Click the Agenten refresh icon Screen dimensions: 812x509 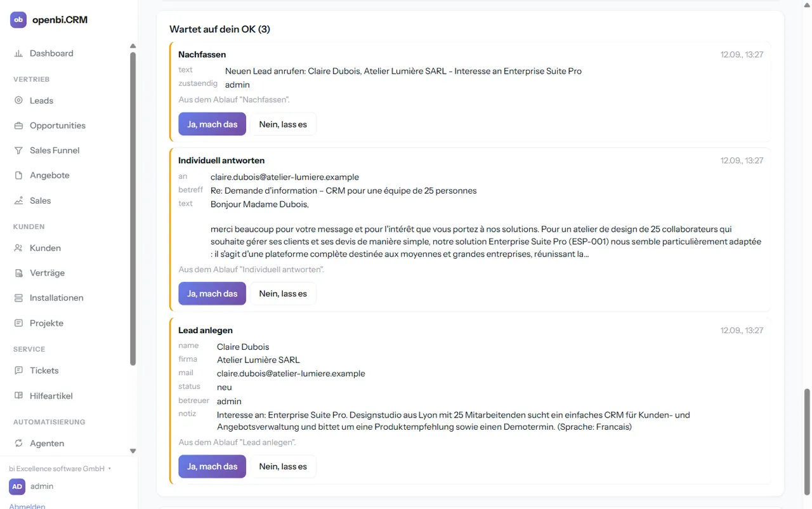[18, 443]
